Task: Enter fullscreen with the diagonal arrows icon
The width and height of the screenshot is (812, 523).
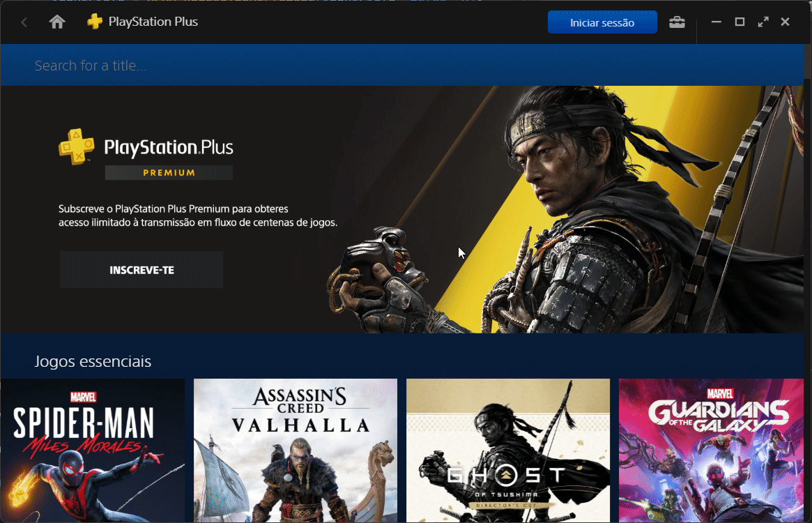Action: click(x=763, y=22)
